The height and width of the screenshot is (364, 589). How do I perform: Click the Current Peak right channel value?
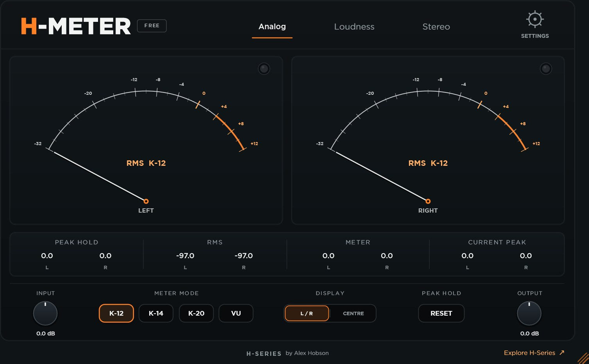[526, 256]
